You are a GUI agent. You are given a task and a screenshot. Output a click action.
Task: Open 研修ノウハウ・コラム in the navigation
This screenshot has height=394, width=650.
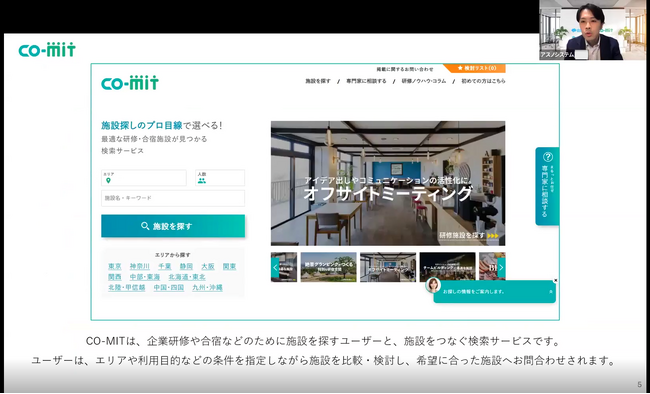[x=424, y=81]
